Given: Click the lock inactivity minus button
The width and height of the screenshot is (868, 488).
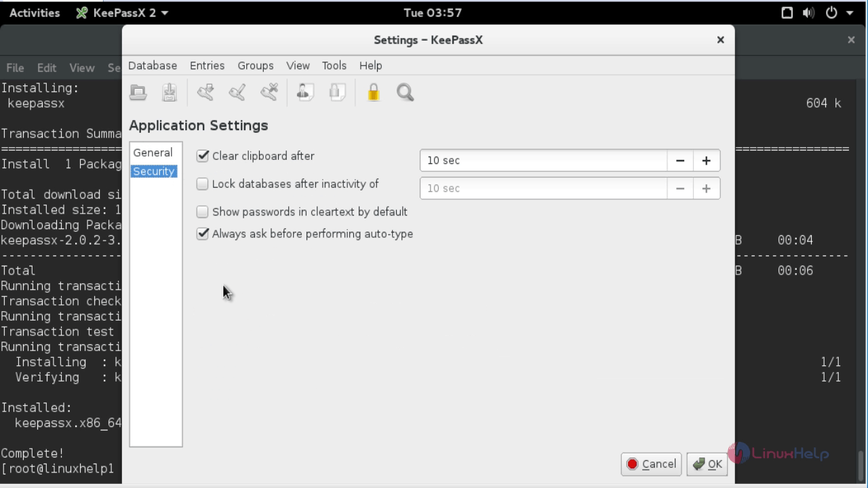Looking at the screenshot, I should tap(680, 188).
